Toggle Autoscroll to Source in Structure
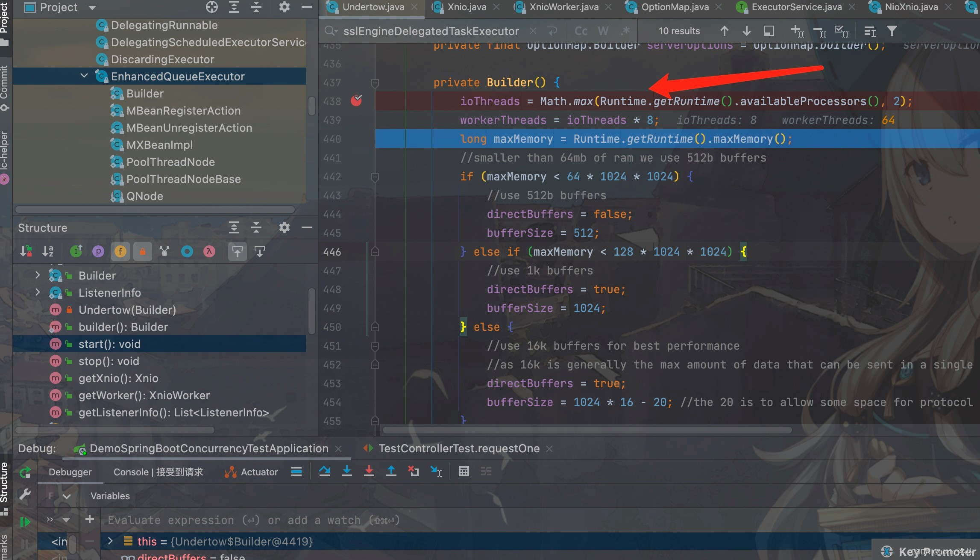Screen dimensions: 980x560 [237, 251]
